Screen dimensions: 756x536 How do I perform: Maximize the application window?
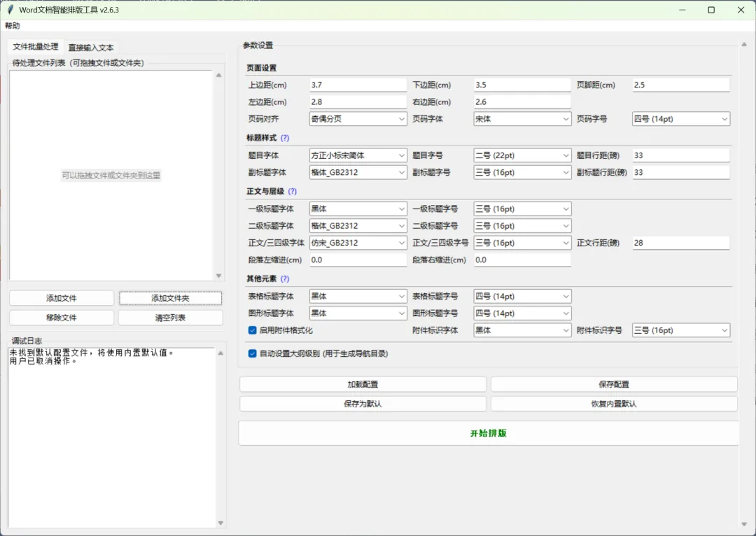pyautogui.click(x=711, y=10)
